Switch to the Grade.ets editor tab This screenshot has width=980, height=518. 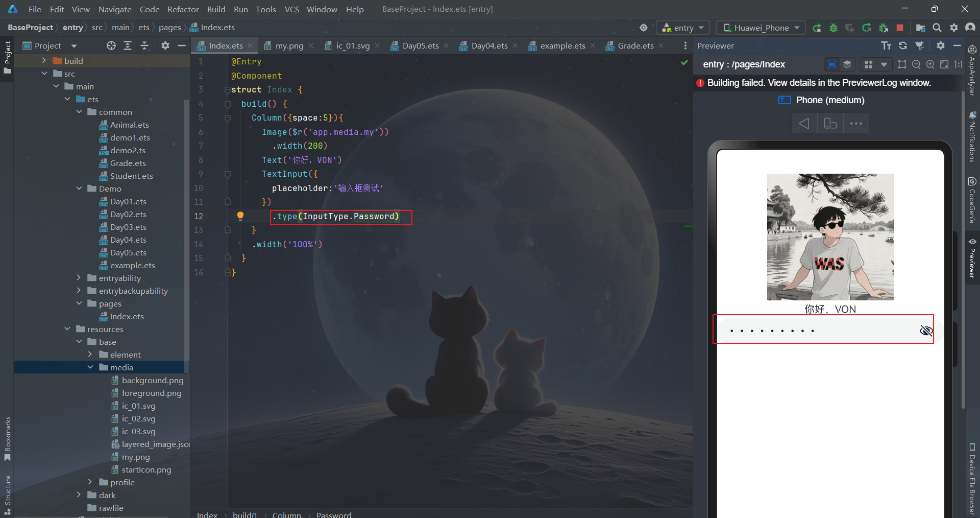(x=635, y=45)
